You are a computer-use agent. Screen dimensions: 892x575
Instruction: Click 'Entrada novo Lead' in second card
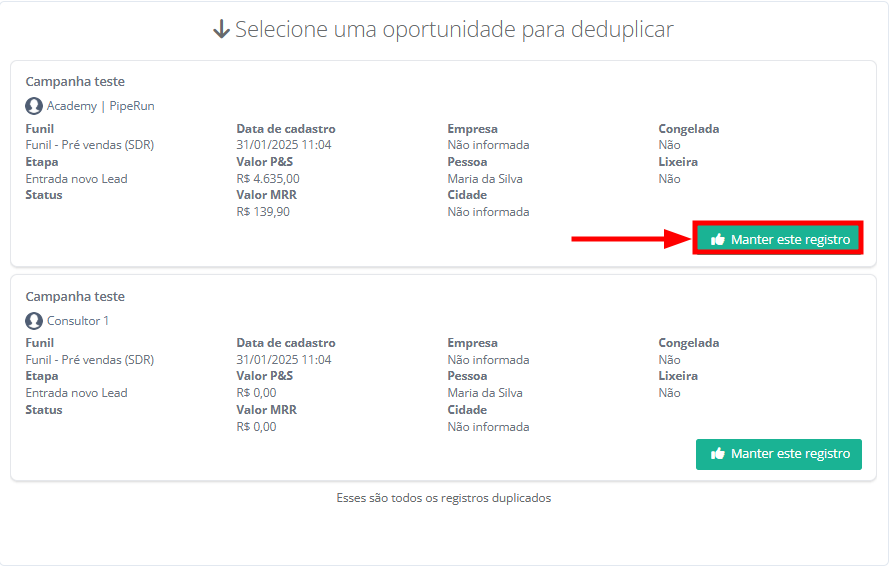[x=76, y=393]
